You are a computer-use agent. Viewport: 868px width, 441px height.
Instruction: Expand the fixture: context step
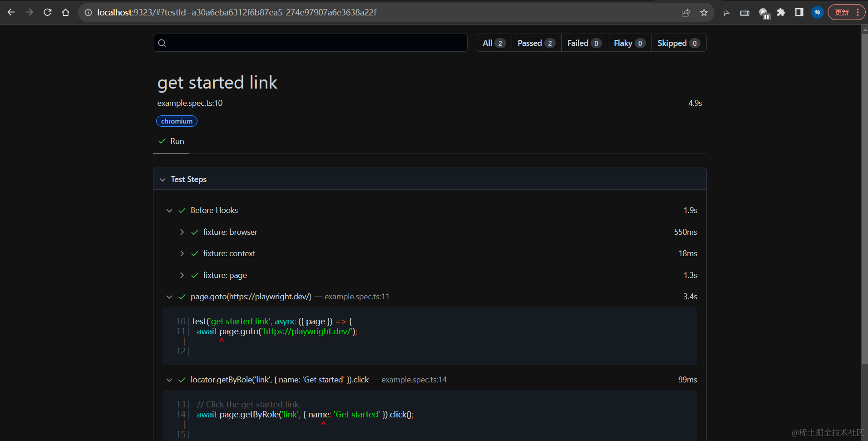click(182, 253)
